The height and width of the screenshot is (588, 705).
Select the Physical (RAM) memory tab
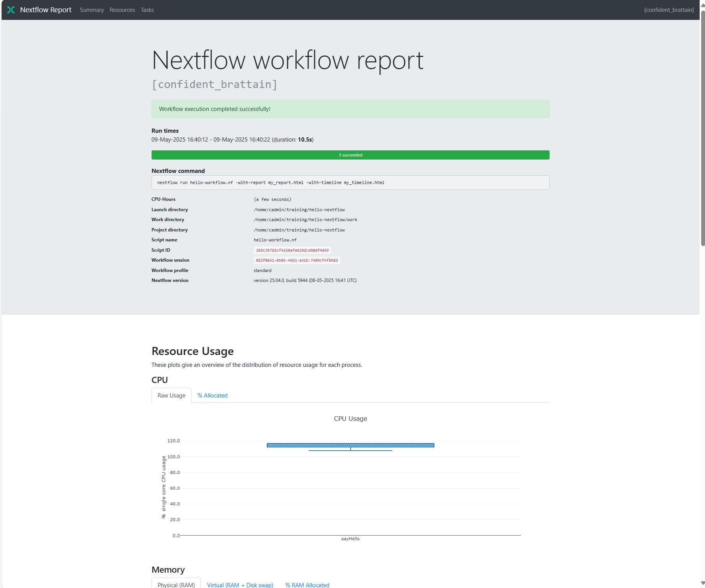pos(176,585)
